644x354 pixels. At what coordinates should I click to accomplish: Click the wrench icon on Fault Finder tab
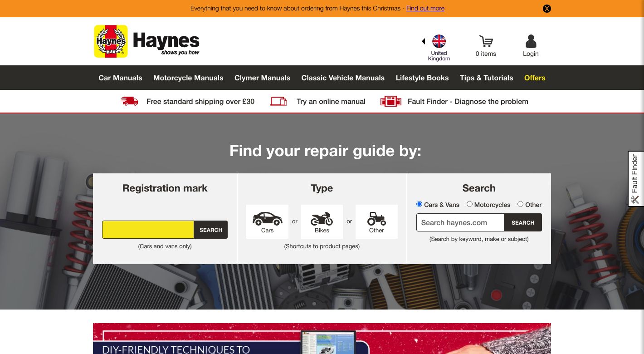pyautogui.click(x=635, y=199)
